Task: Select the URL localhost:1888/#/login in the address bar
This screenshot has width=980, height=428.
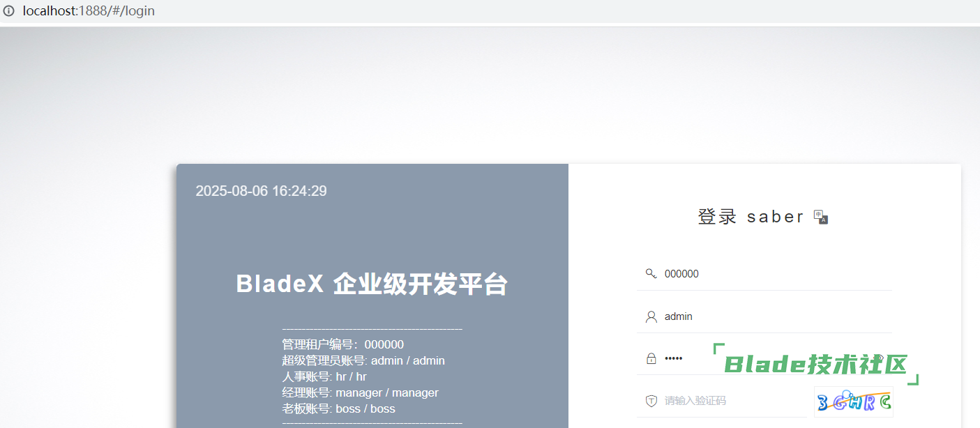Action: click(x=89, y=11)
